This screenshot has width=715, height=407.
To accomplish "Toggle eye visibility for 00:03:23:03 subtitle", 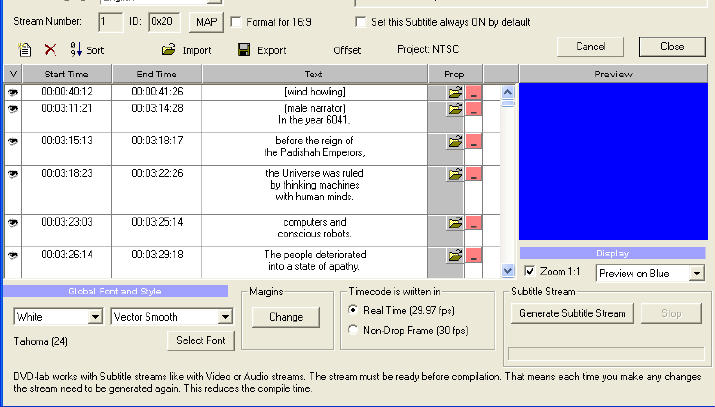I will tap(13, 222).
